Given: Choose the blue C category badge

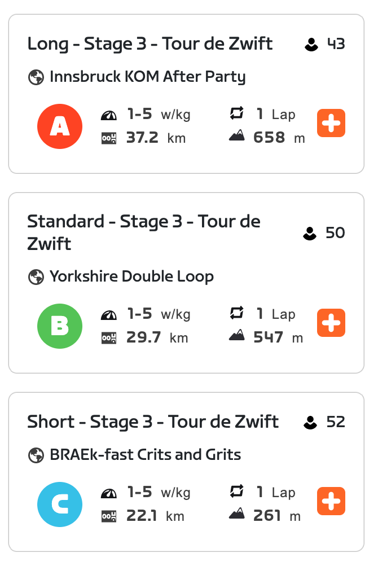Looking at the screenshot, I should pos(60,504).
